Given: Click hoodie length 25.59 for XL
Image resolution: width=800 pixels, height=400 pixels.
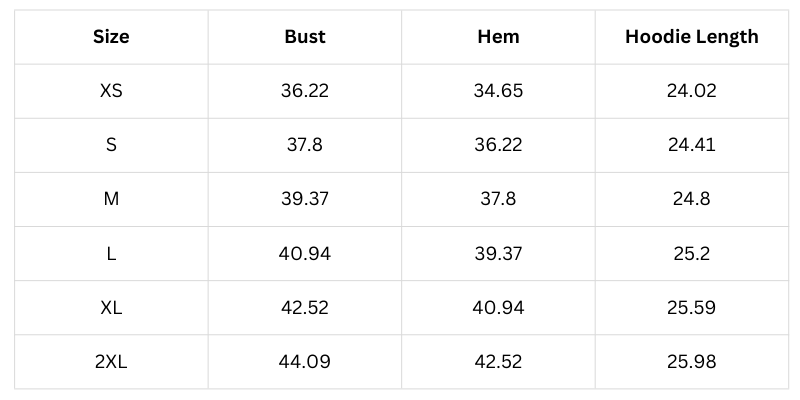Looking at the screenshot, I should pyautogui.click(x=692, y=307).
